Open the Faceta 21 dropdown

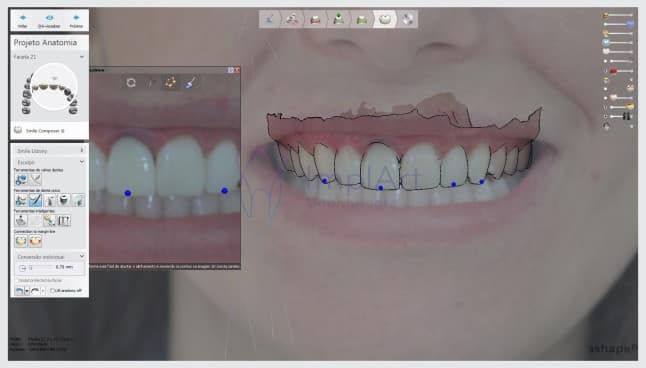pos(49,56)
